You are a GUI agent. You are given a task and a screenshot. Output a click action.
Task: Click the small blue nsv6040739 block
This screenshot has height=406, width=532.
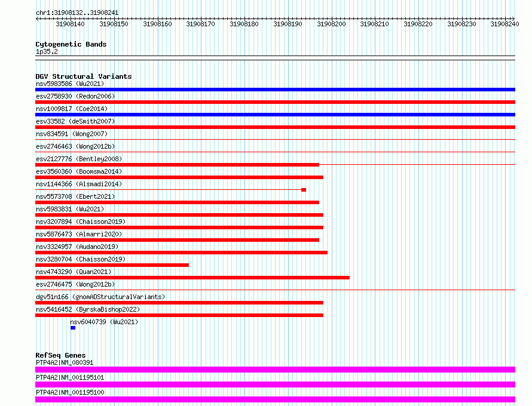73,328
